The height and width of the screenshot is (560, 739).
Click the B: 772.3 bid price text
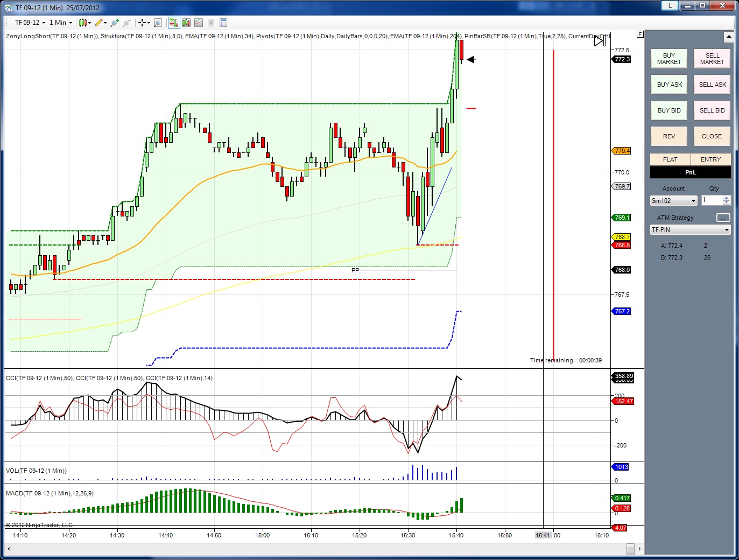click(x=671, y=257)
